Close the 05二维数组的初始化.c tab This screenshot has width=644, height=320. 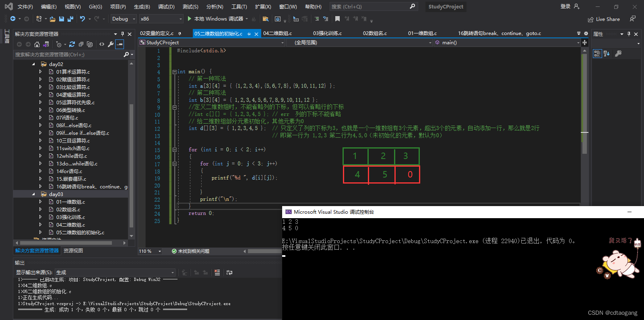click(x=256, y=34)
